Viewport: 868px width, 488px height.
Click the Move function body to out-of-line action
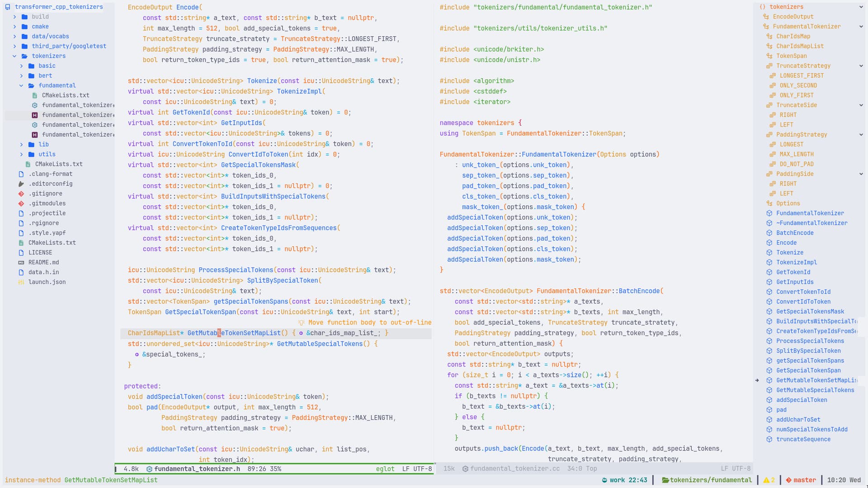369,323
